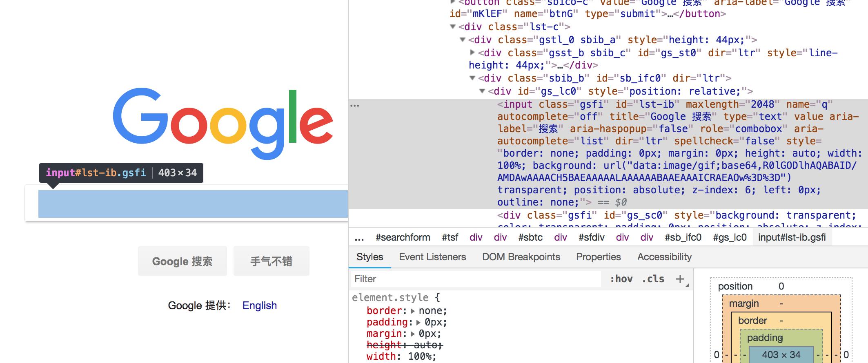Select #sbtc in breadcrumb
The image size is (868, 363).
530,237
